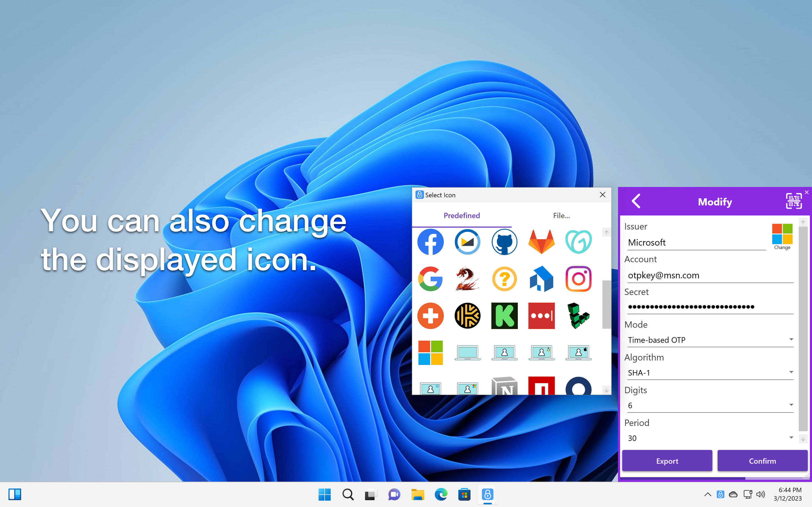The image size is (812, 507).
Task: Choose the LastPass icon
Action: pyautogui.click(x=541, y=316)
